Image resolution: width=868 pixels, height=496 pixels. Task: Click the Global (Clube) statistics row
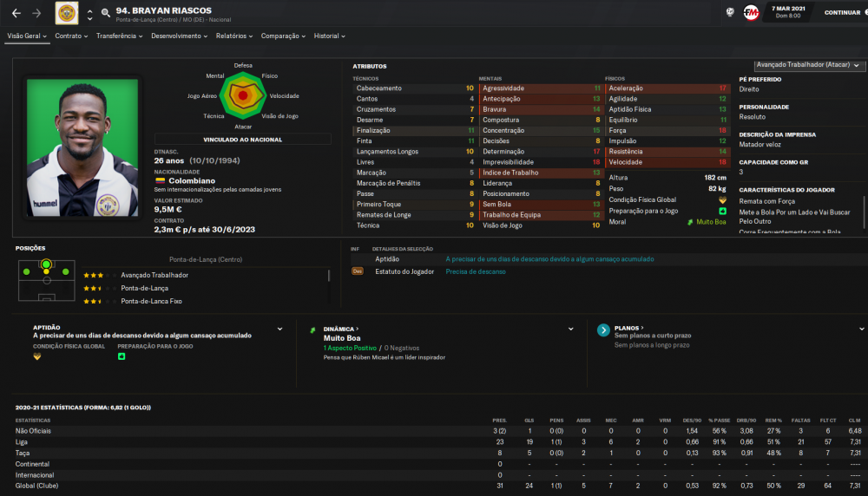coord(438,486)
